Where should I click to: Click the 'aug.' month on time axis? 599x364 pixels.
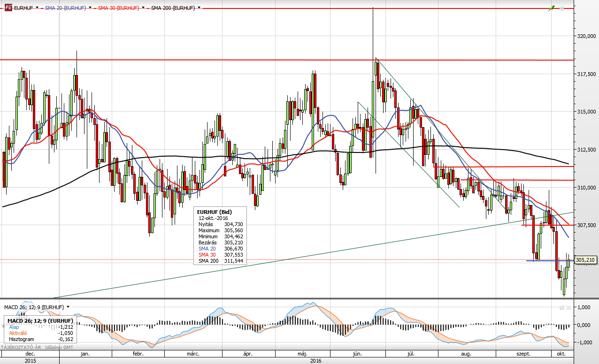(466, 354)
